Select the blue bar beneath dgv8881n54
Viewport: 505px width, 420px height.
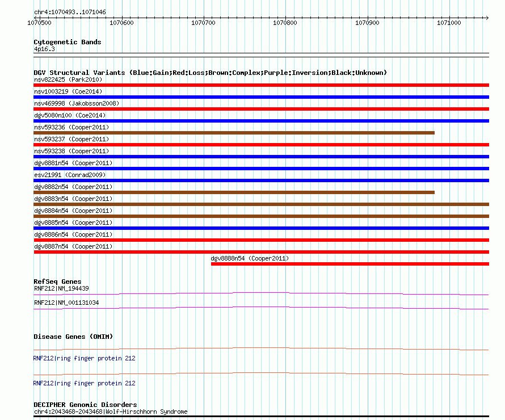(261, 169)
